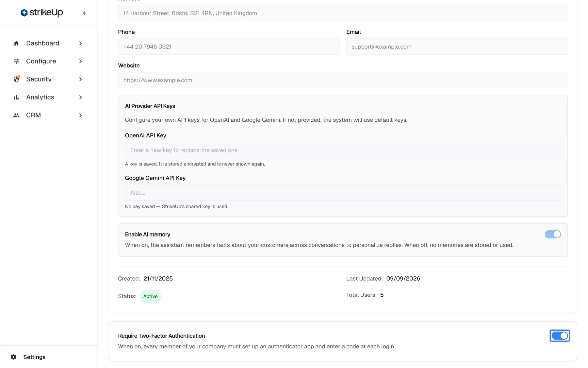The width and height of the screenshot is (588, 368).
Task: Click the Dashboard home icon
Action: [16, 43]
